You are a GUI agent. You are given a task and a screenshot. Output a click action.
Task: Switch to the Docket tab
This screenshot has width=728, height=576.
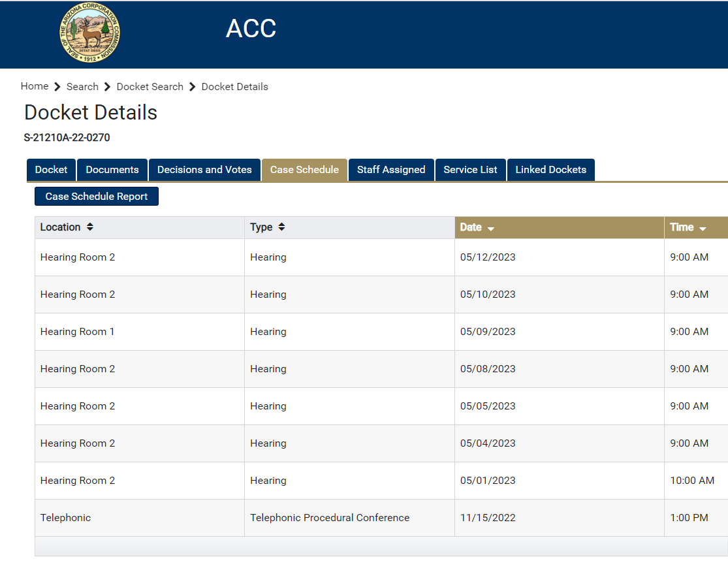point(51,170)
